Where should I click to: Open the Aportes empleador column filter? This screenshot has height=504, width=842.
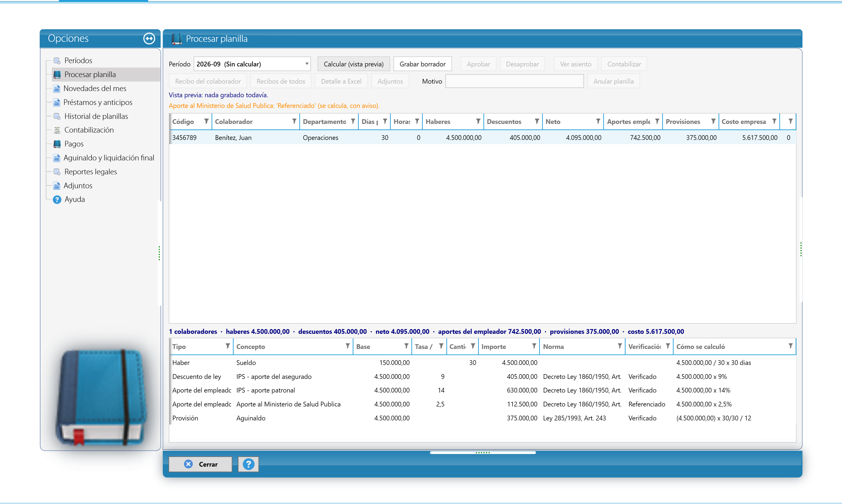[657, 121]
